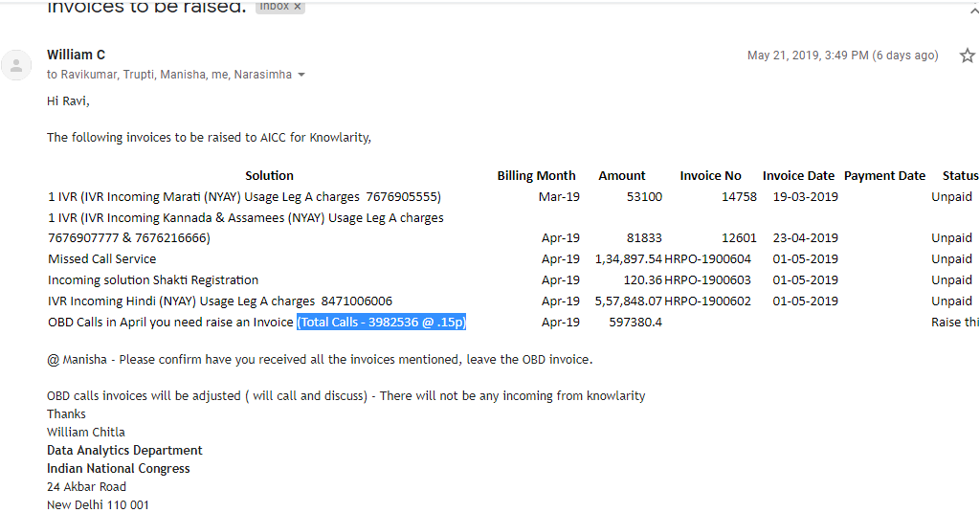980x513 pixels.
Task: Click the Payment Date column header
Action: [x=884, y=176]
